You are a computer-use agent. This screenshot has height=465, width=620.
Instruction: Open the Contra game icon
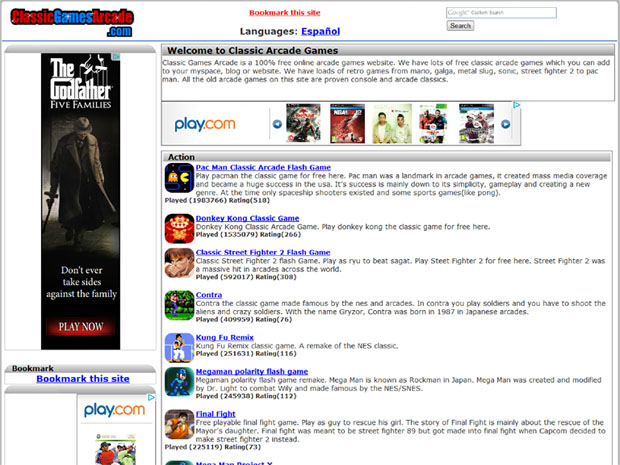coord(179,305)
